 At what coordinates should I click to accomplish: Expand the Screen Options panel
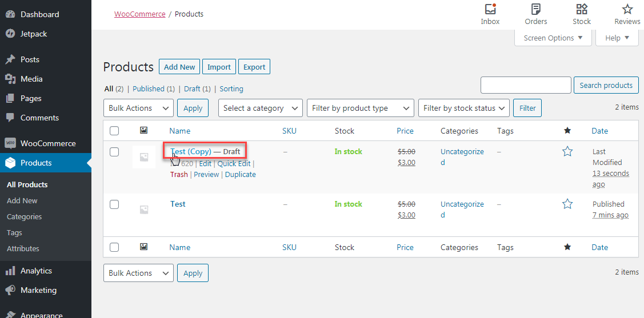[x=553, y=38]
